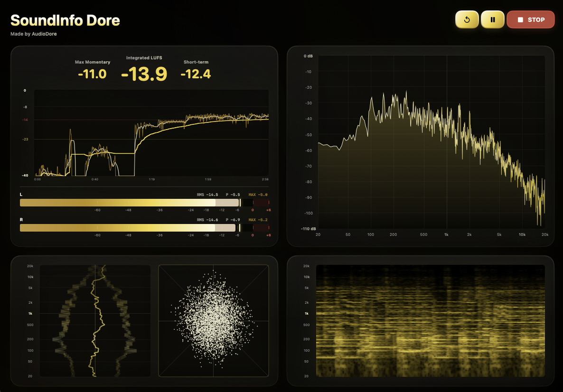Click the 1:59 time label on loudness graph
Image resolution: width=563 pixels, height=392 pixels.
(x=208, y=179)
